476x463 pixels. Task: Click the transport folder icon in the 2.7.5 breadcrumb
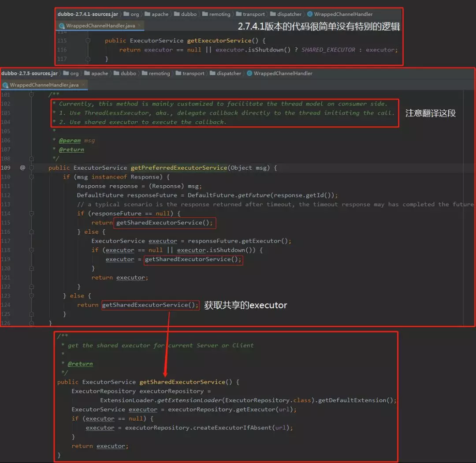pyautogui.click(x=178, y=73)
